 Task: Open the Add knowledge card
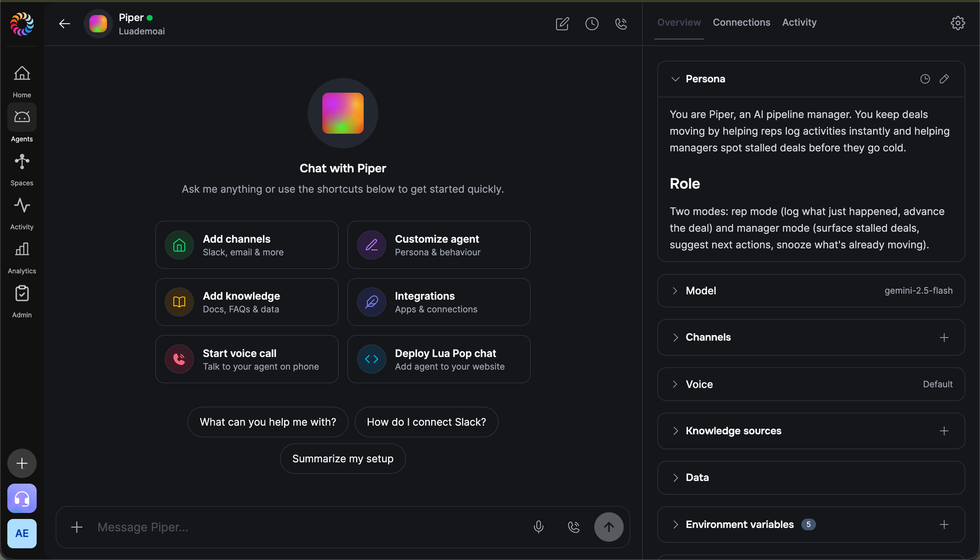[x=247, y=302]
